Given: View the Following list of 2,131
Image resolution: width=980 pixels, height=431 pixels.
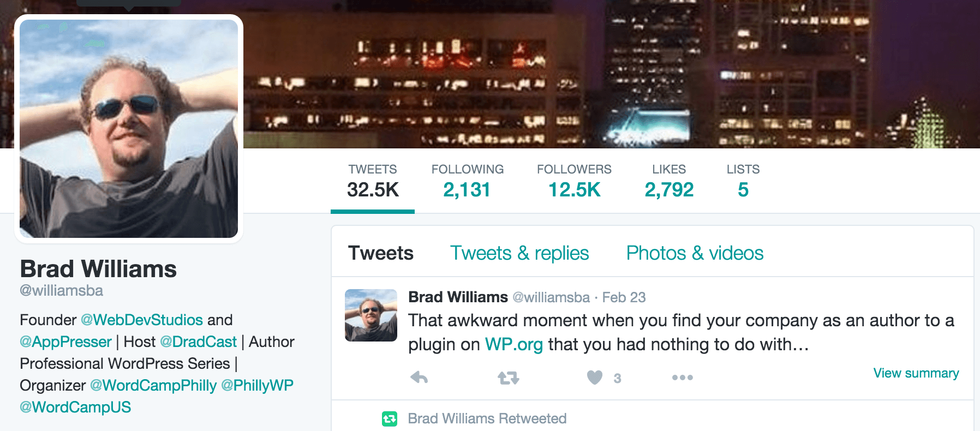Looking at the screenshot, I should 467,190.
